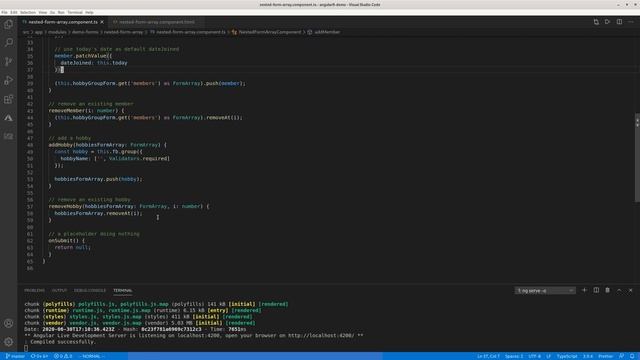Viewport: 640px width, 360px height.
Task: Open the Go menu
Action: pos(52,12)
